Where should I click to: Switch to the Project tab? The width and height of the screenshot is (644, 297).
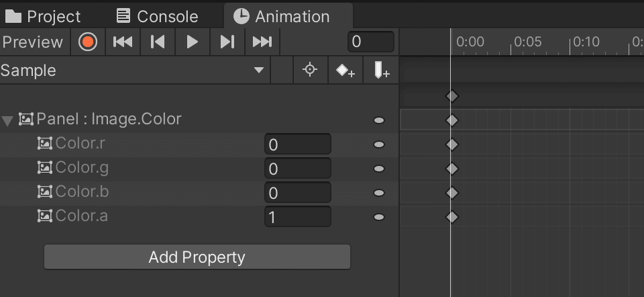click(x=43, y=16)
